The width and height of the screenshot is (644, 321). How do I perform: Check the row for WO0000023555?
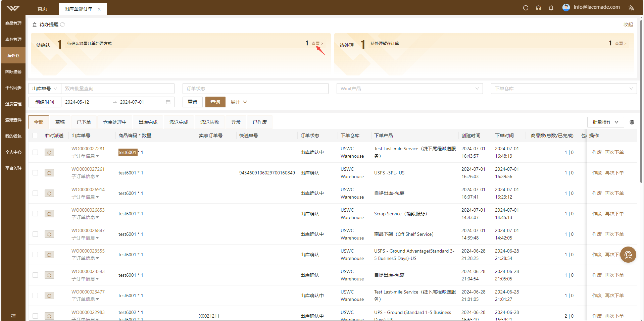[35, 255]
